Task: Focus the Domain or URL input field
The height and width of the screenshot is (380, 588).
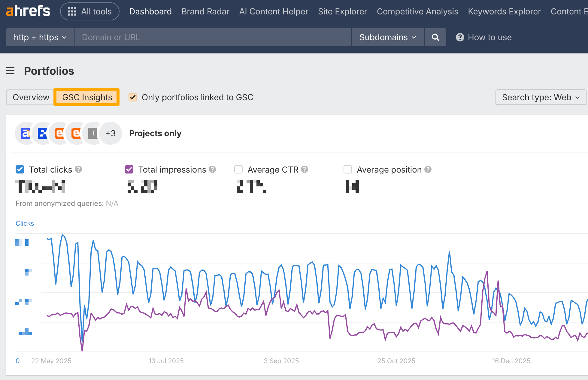Action: click(x=213, y=37)
